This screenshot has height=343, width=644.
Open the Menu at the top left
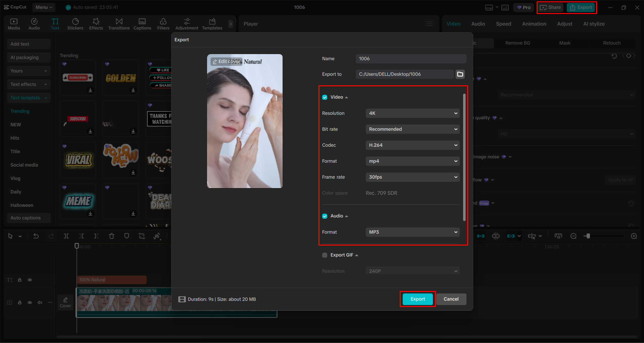[43, 7]
